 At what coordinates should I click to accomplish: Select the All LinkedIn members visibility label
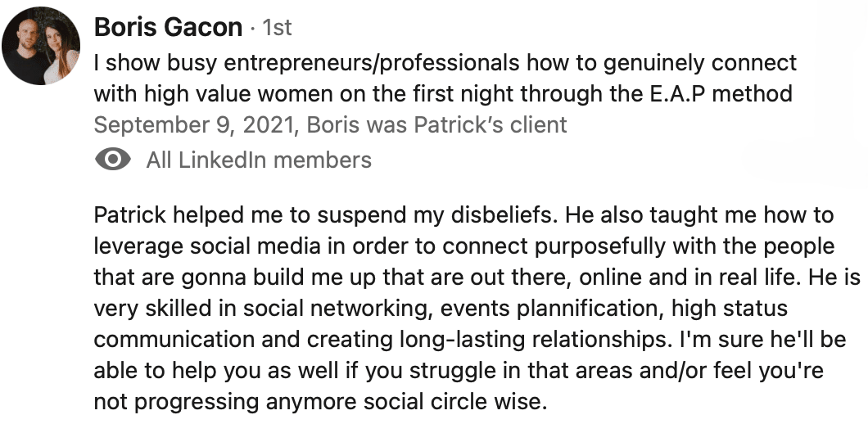click(259, 160)
